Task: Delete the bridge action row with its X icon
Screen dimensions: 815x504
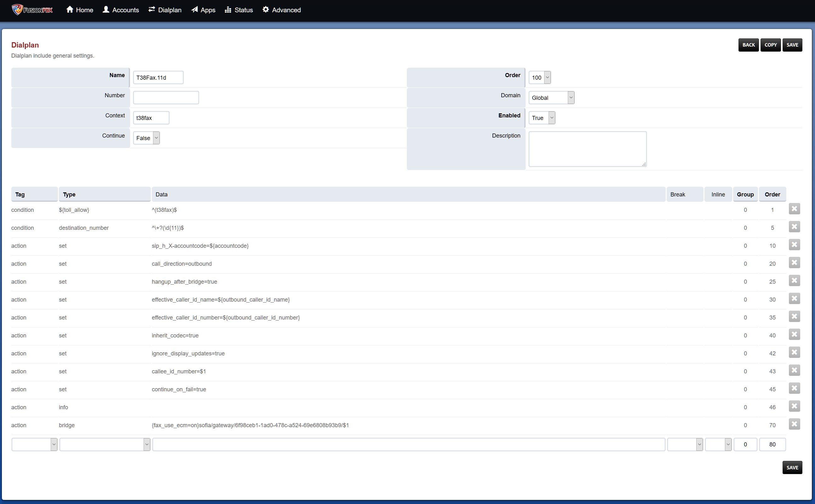Action: click(x=794, y=424)
